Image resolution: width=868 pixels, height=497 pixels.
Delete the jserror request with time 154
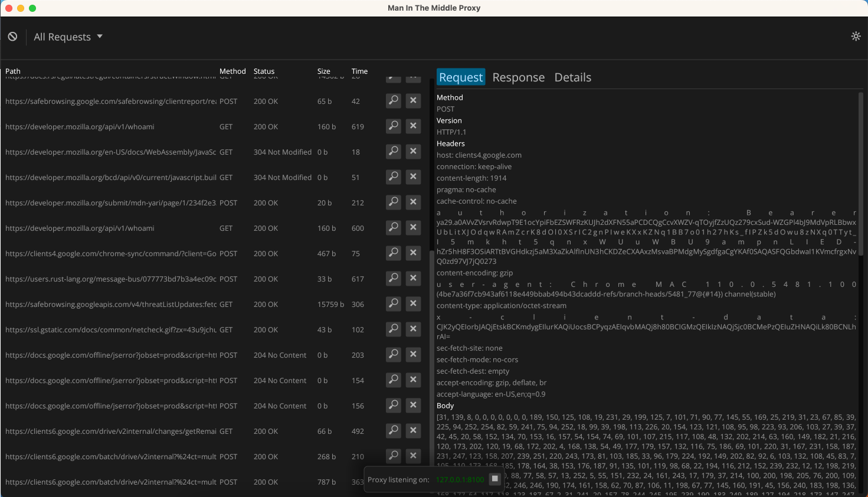click(x=414, y=380)
